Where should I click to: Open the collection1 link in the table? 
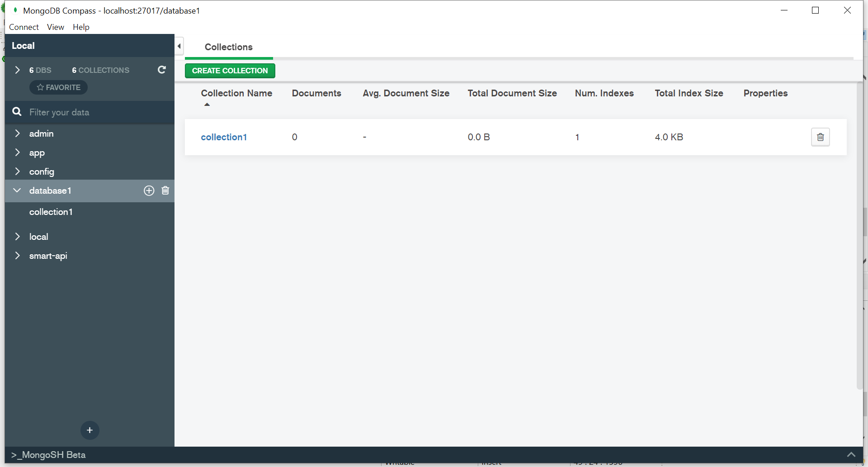click(224, 137)
